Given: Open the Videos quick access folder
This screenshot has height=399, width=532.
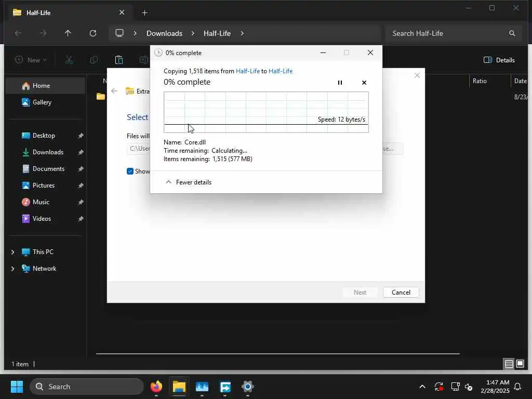Looking at the screenshot, I should point(45,219).
